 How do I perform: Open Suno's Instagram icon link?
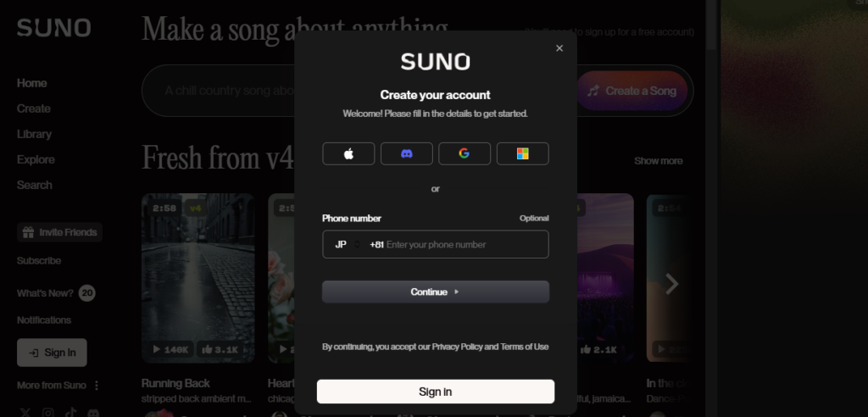[x=47, y=412]
